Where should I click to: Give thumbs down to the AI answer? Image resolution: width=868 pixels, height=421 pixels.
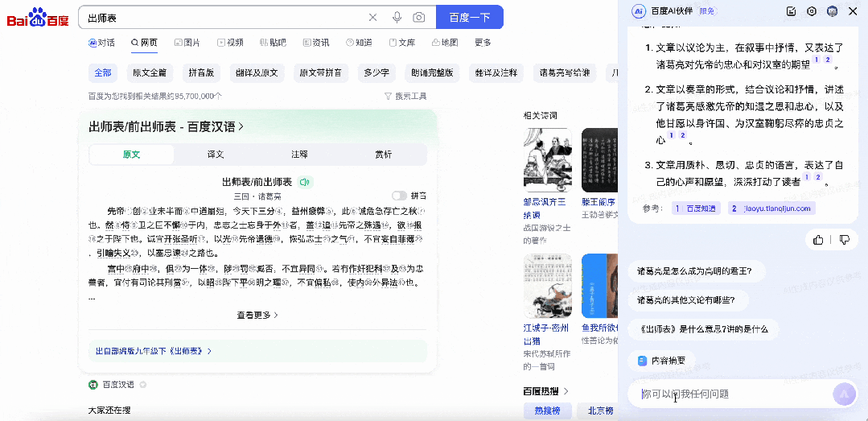click(844, 239)
